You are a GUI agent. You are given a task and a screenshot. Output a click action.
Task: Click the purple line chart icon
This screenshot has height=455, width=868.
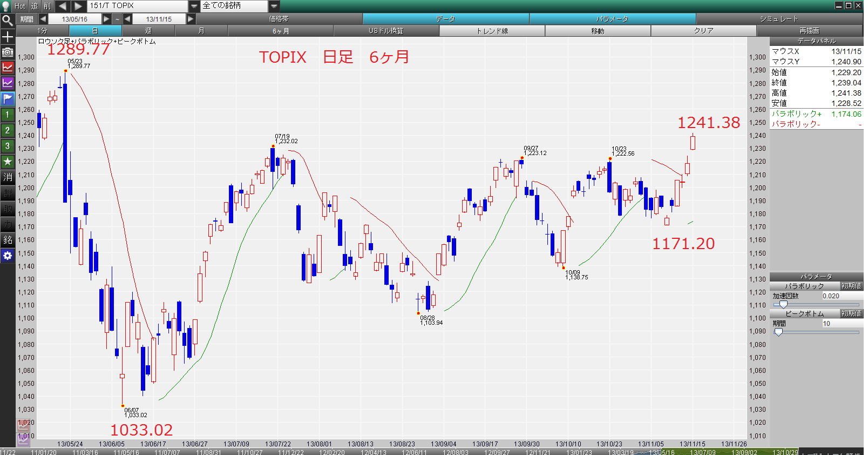tap(8, 83)
